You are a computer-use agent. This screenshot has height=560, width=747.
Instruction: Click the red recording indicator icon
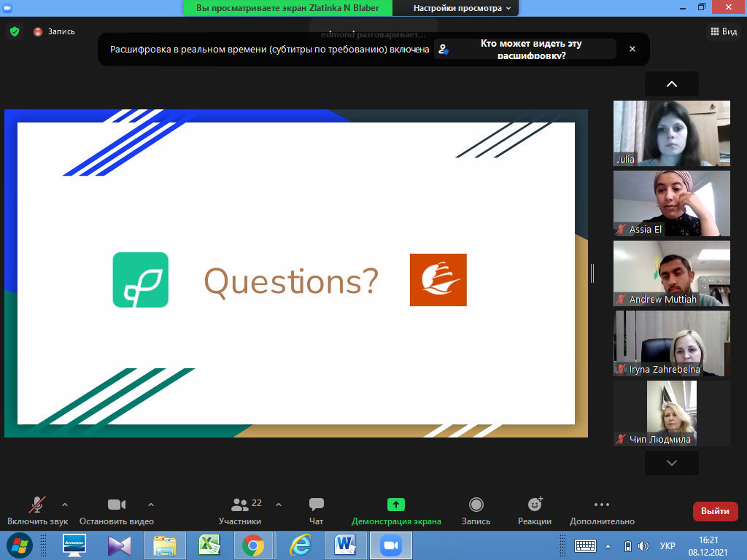click(38, 32)
